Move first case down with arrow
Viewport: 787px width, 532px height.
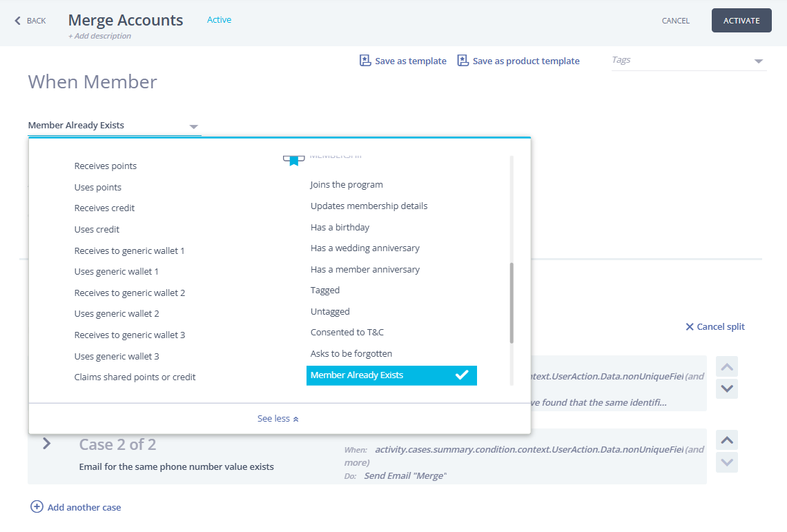(x=727, y=389)
